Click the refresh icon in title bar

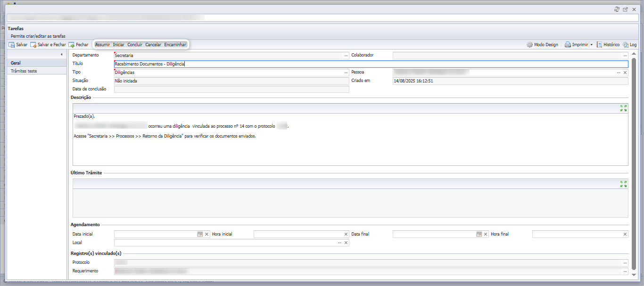click(617, 9)
